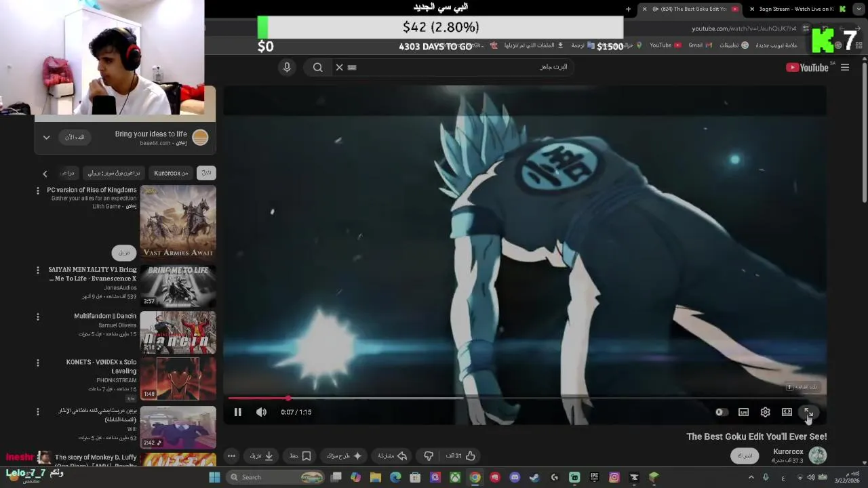The height and width of the screenshot is (488, 868).
Task: Open Multifandom Dancin video thumbnail
Action: 178,332
